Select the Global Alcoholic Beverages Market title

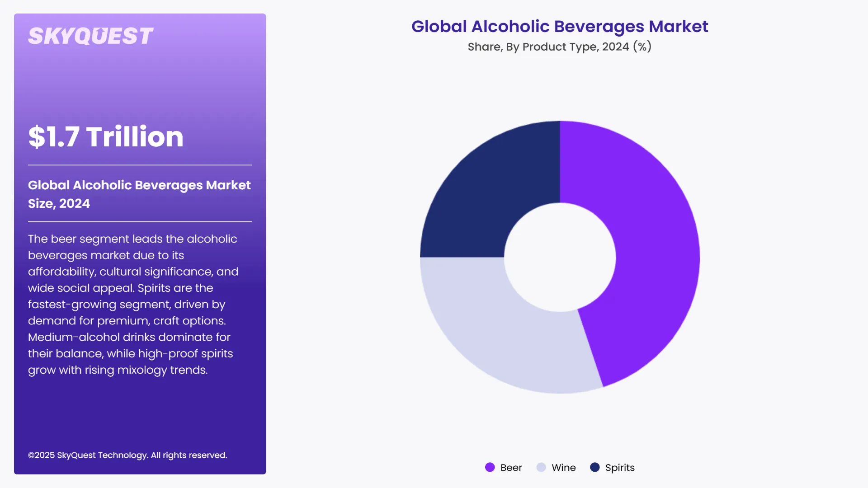(560, 27)
